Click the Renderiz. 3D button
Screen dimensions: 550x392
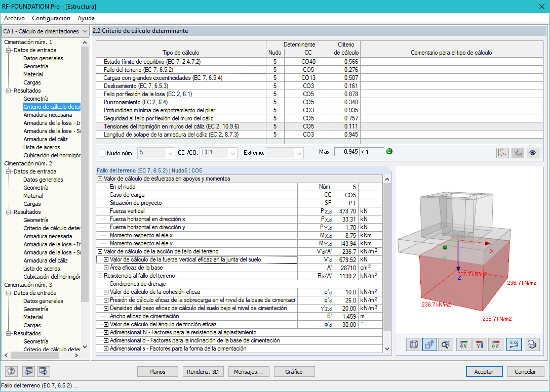point(203,372)
